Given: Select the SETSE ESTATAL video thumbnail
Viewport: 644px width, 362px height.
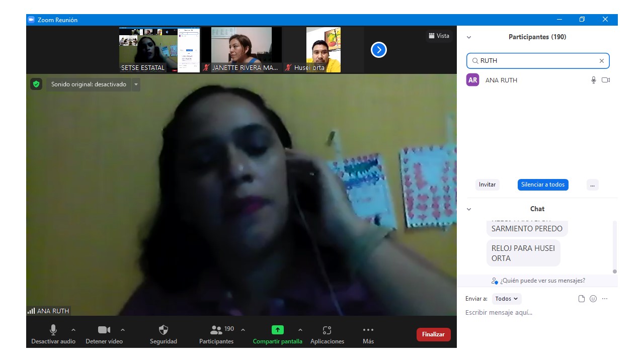Looking at the screenshot, I should (159, 50).
